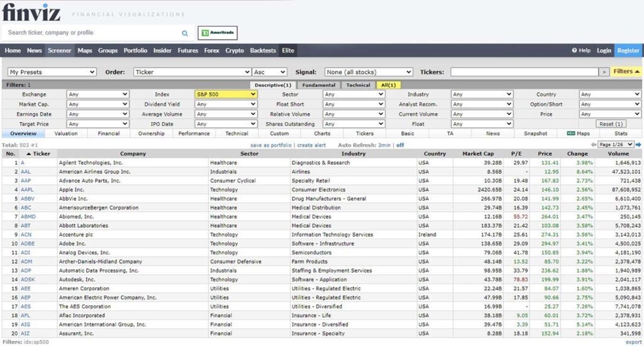Go to next page arrow
Screen dimensions: 644x346
(638, 145)
